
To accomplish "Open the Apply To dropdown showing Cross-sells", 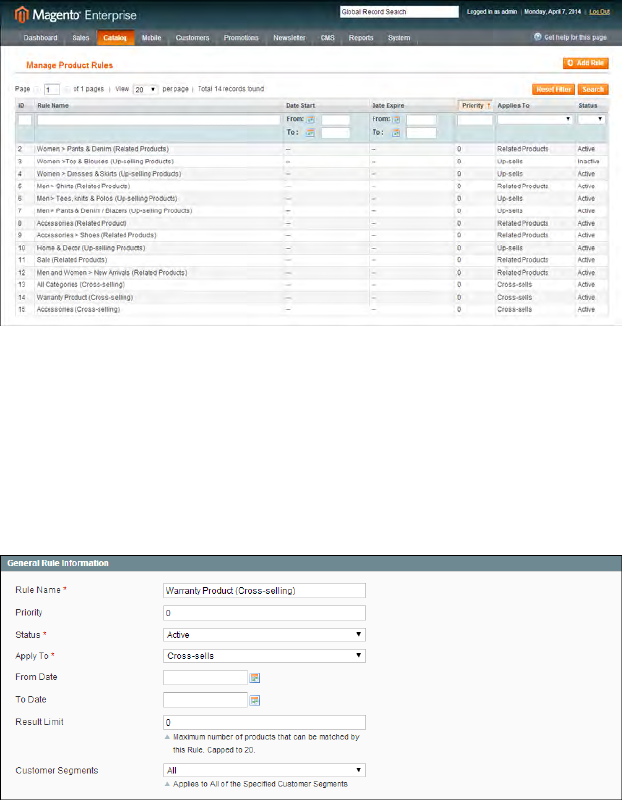I will click(264, 656).
